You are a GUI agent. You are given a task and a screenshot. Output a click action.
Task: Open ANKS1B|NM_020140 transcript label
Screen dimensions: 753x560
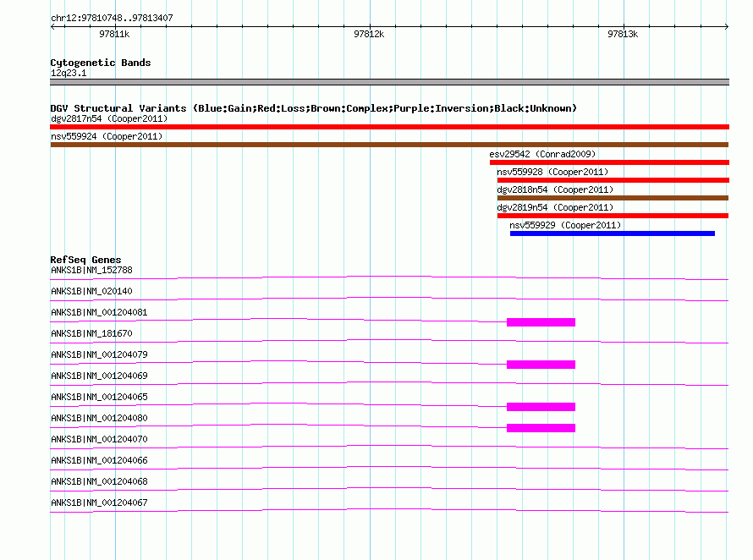(x=91, y=291)
